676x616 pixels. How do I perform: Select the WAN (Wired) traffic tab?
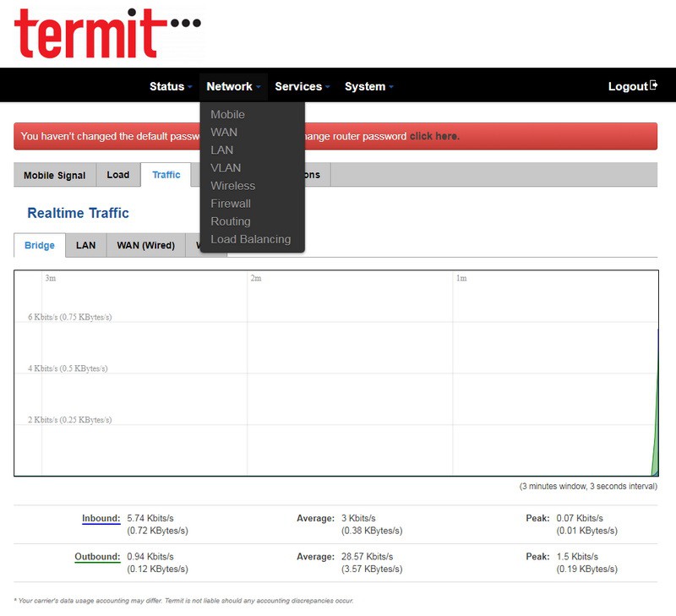pyautogui.click(x=145, y=246)
